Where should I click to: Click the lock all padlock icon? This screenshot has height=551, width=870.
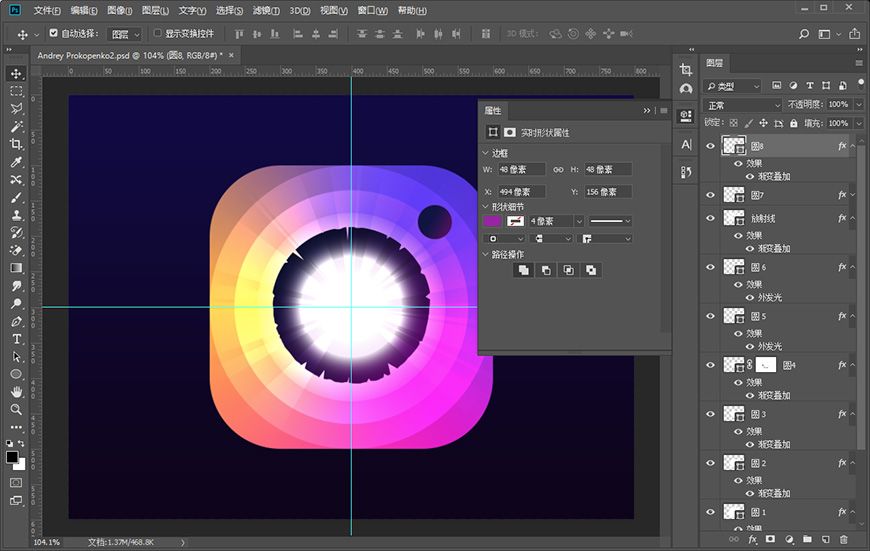pyautogui.click(x=793, y=123)
